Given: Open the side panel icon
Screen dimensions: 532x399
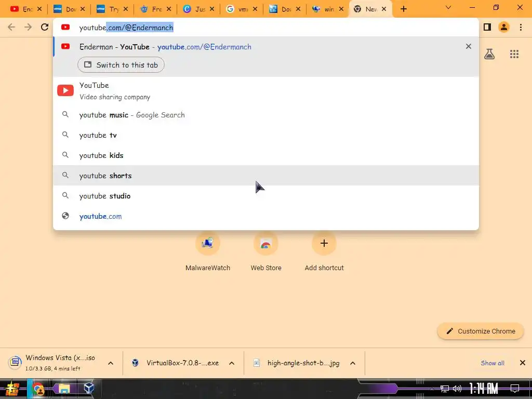Looking at the screenshot, I should (487, 27).
